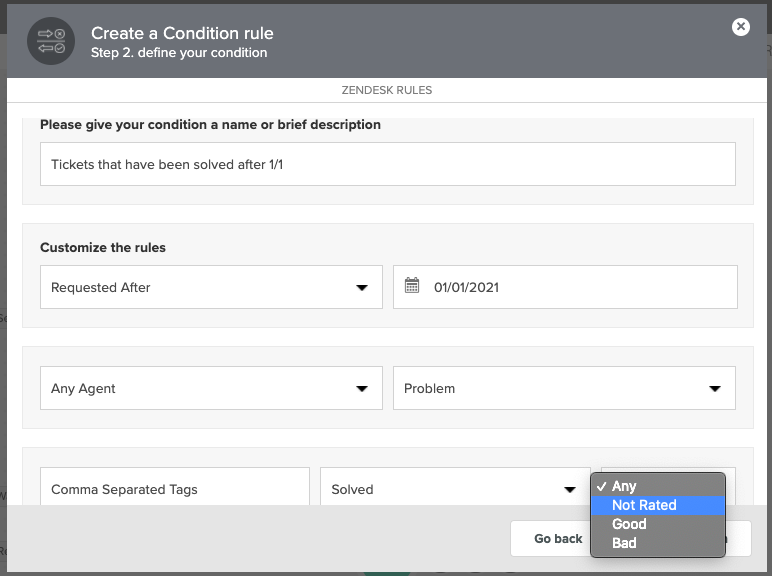Image resolution: width=772 pixels, height=576 pixels.
Task: Click the Any Agent selected value text
Action: point(83,388)
